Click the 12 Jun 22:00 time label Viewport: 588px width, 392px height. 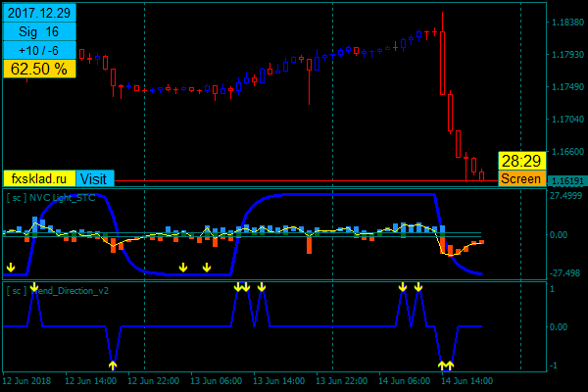click(x=154, y=381)
